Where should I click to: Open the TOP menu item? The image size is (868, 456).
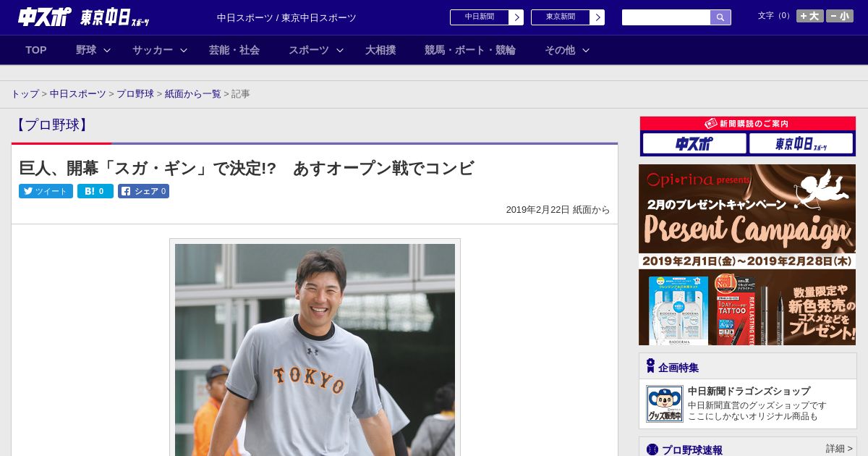point(36,50)
